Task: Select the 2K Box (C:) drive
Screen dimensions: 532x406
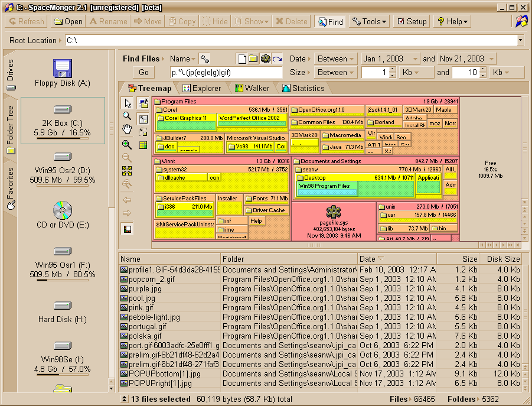Action: [x=63, y=121]
